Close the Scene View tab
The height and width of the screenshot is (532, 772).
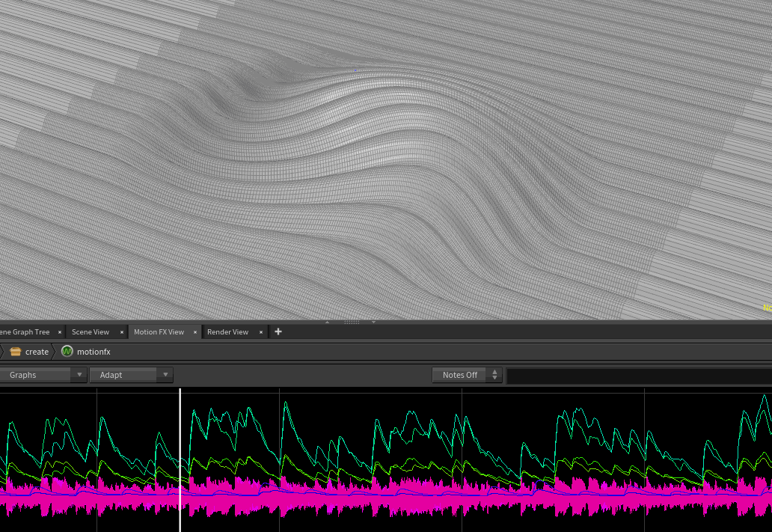click(x=122, y=332)
